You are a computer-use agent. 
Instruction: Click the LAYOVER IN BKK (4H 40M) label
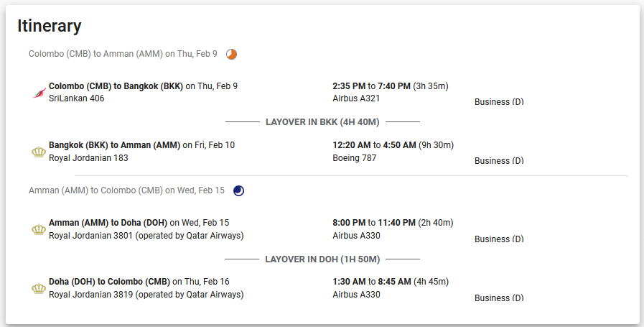[322, 122]
